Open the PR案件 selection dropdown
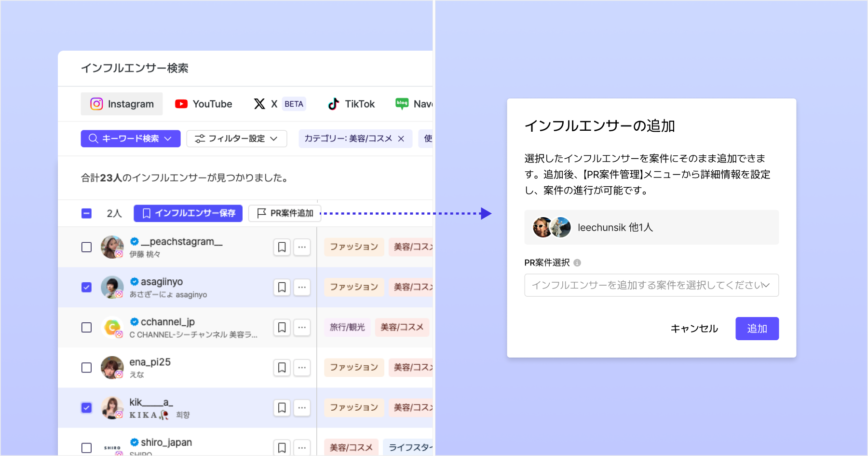868x456 pixels. tap(651, 285)
